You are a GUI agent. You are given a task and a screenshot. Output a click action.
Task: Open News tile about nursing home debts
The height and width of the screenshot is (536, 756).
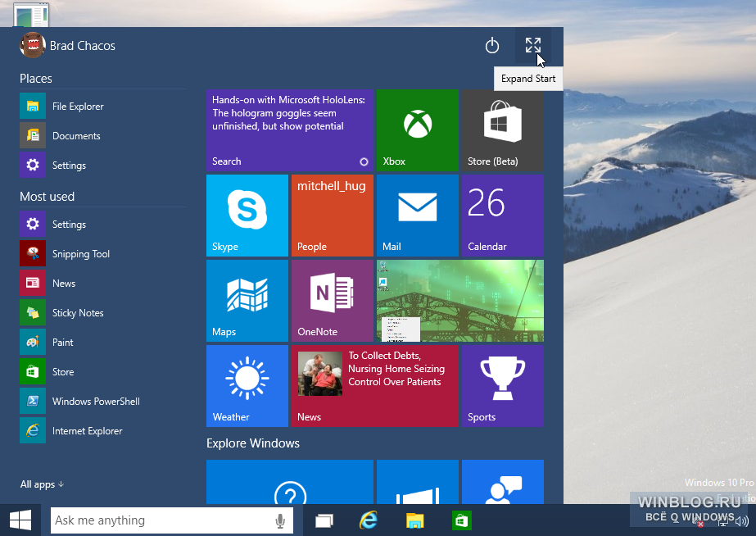click(x=375, y=386)
